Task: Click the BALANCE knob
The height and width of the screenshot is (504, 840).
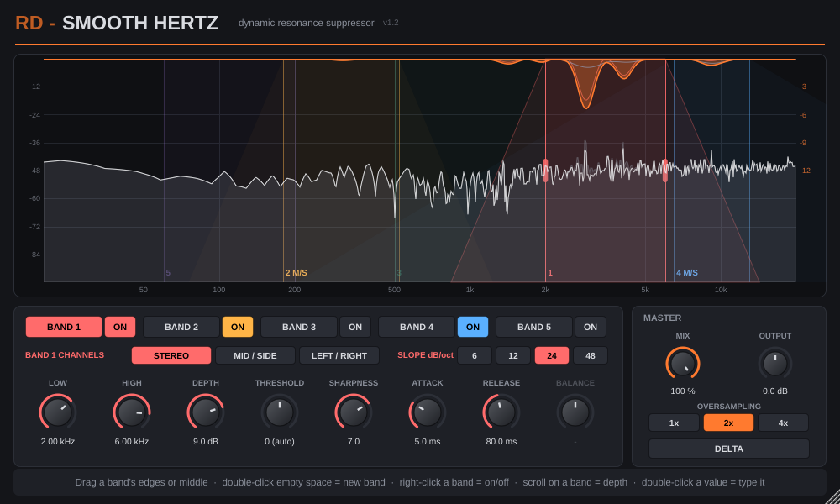Action: click(x=575, y=412)
